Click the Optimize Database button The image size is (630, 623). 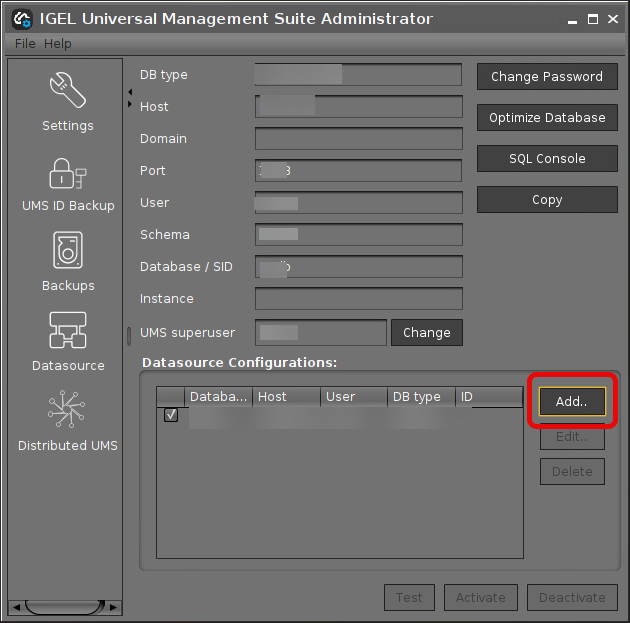click(x=547, y=118)
